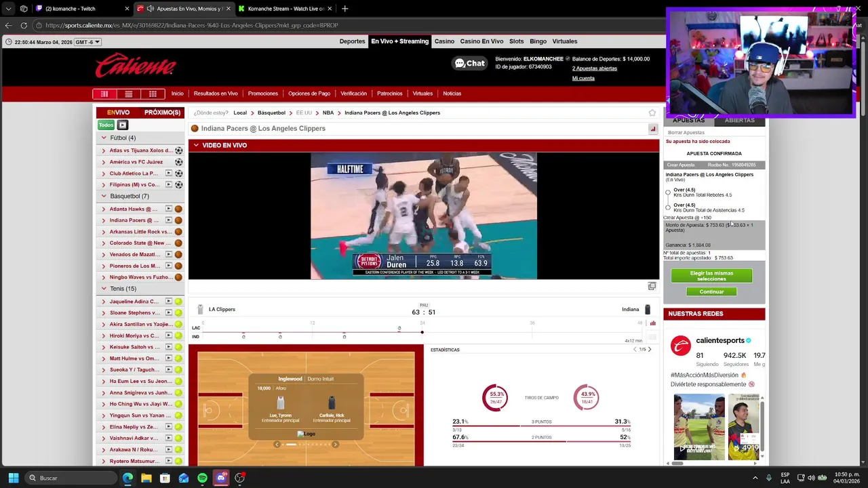Click the basketball icon for Colorado State game

click(x=179, y=243)
